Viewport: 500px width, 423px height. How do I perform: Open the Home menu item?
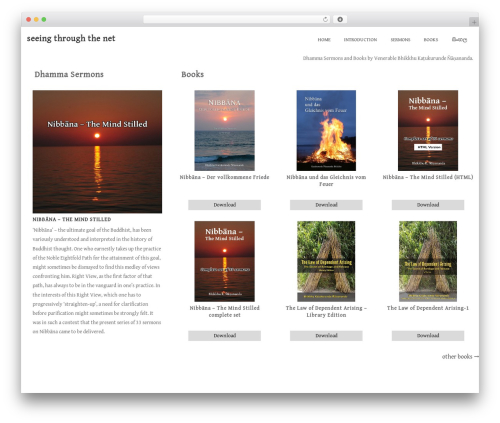[x=324, y=40]
